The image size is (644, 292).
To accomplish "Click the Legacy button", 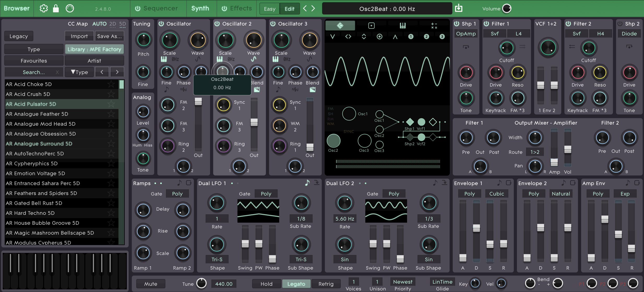I will coord(19,36).
